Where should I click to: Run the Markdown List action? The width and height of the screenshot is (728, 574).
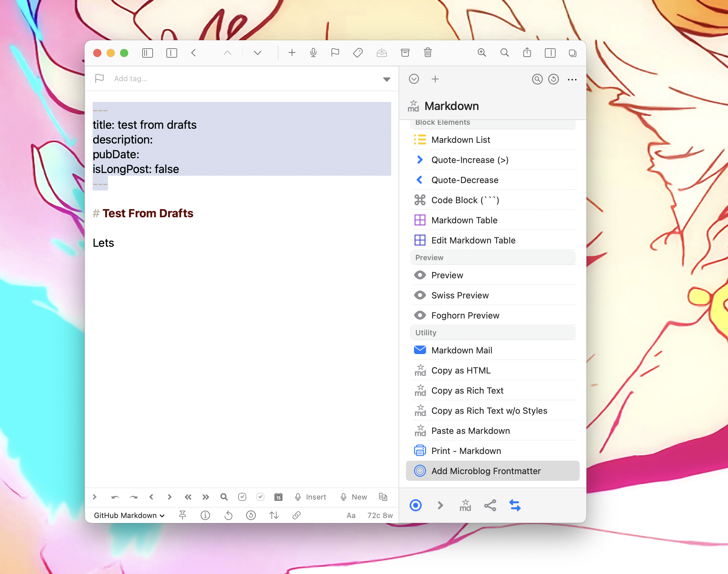pyautogui.click(x=492, y=139)
